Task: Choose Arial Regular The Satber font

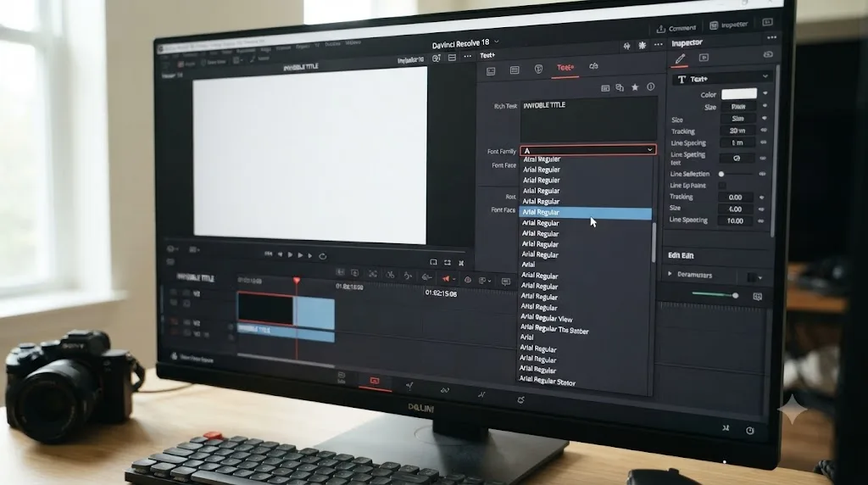Action: 554,329
